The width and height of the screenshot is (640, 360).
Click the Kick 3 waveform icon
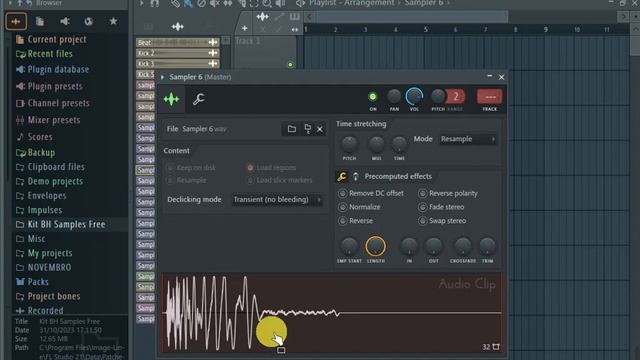click(213, 64)
